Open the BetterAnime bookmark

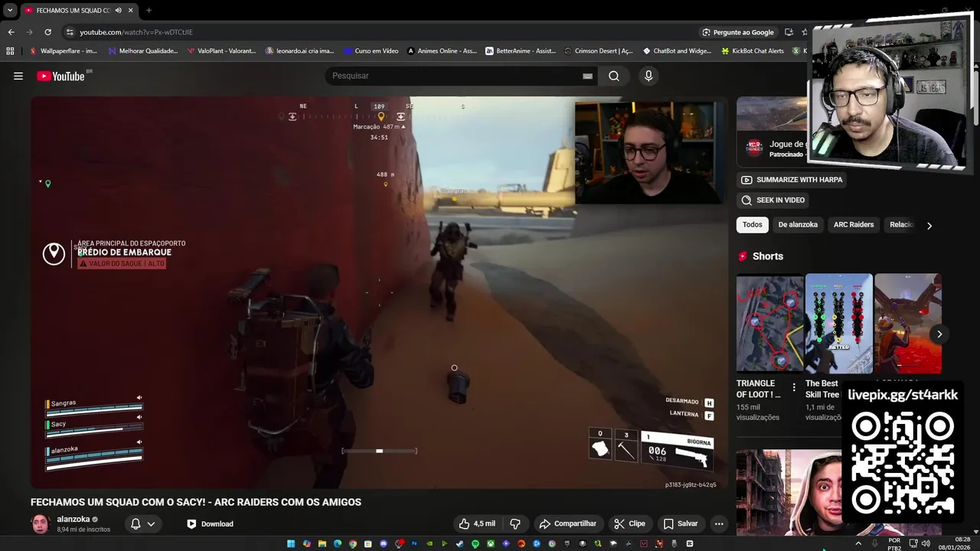tap(521, 51)
